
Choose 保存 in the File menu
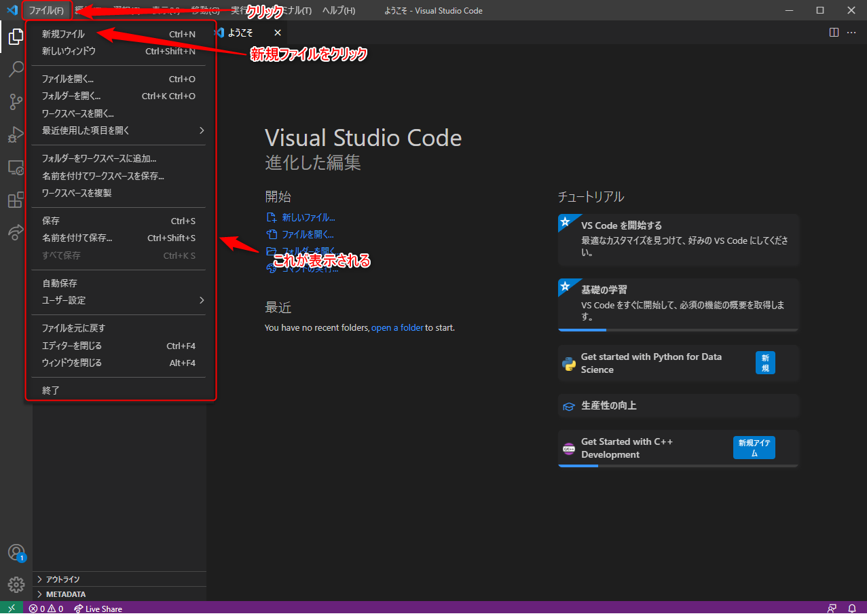tap(119, 221)
